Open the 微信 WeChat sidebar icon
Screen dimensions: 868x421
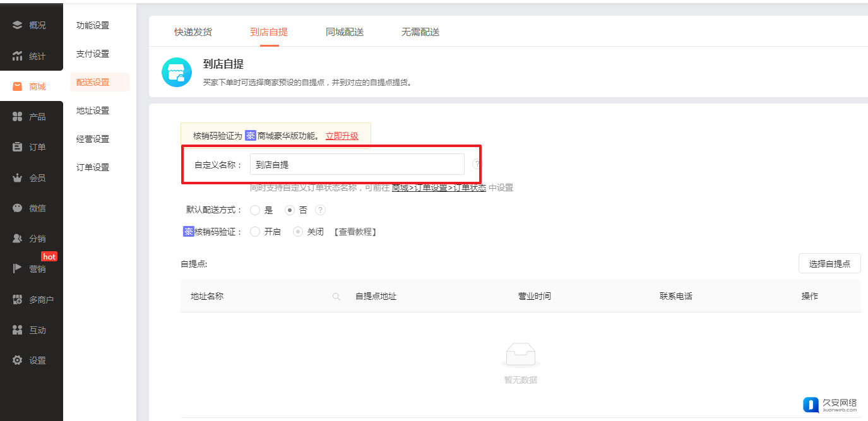tap(18, 208)
